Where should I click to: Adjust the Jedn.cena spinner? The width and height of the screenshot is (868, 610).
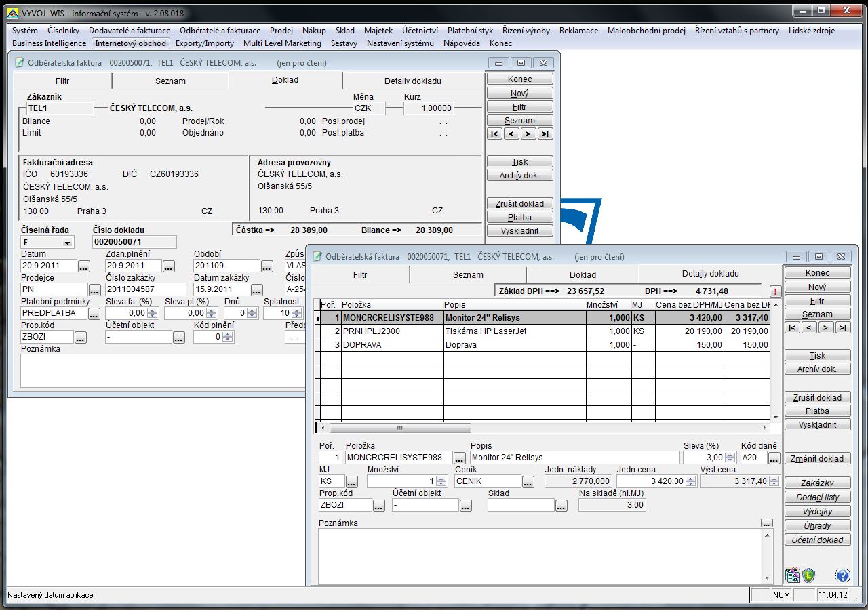click(691, 481)
